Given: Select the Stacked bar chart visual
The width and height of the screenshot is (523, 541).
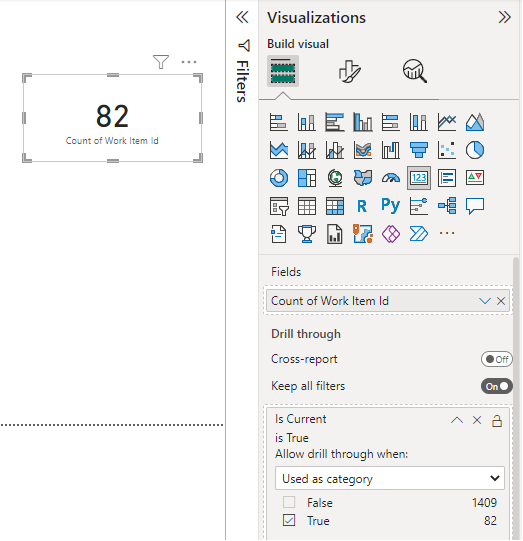Looking at the screenshot, I should (x=278, y=122).
